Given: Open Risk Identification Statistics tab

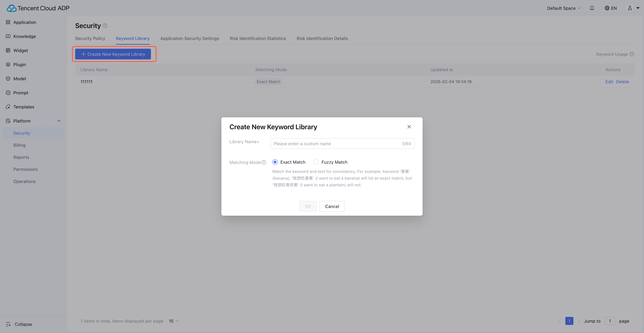Looking at the screenshot, I should click(x=258, y=39).
